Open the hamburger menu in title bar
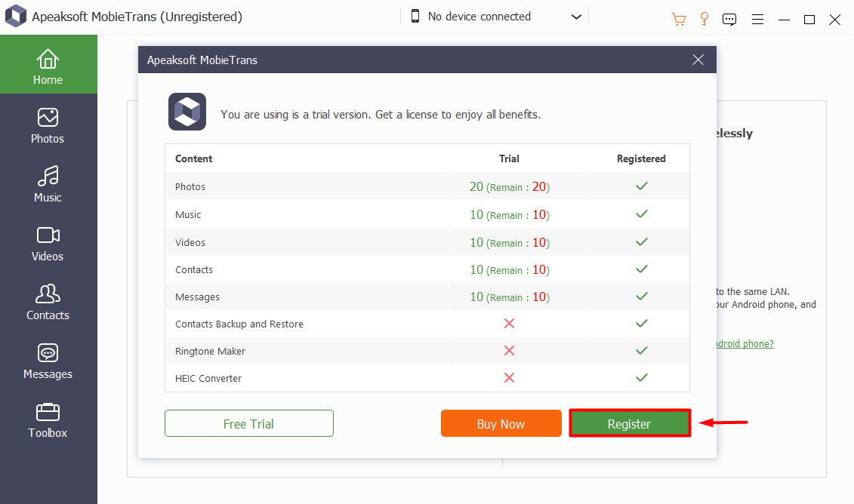This screenshot has height=504, width=854. click(x=757, y=20)
